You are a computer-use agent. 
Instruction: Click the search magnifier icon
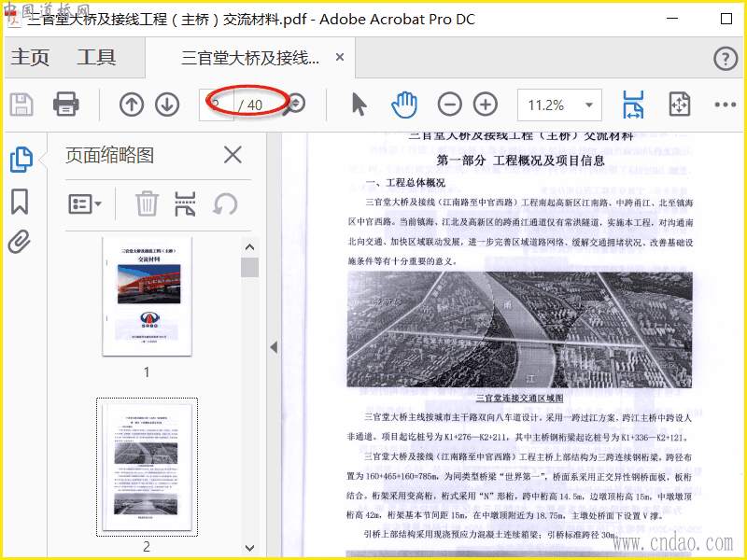point(295,105)
